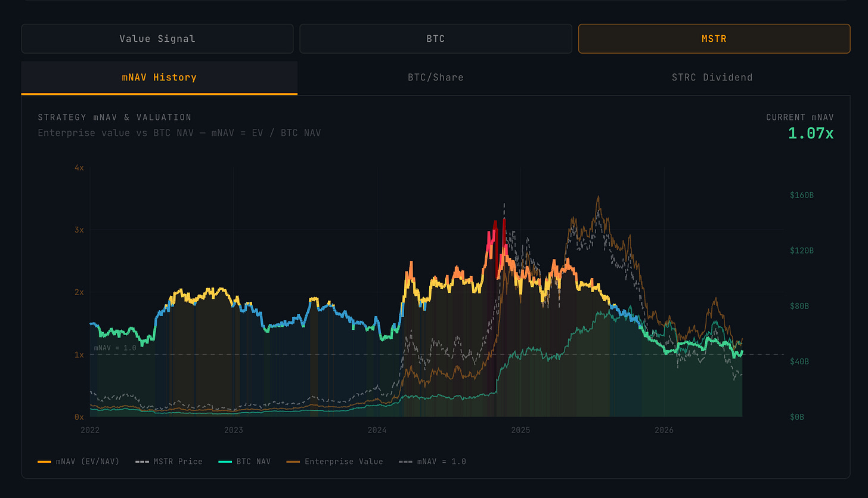Toggle the mNAV (EV/NAV) legend entry
The image size is (868, 498).
coord(79,462)
